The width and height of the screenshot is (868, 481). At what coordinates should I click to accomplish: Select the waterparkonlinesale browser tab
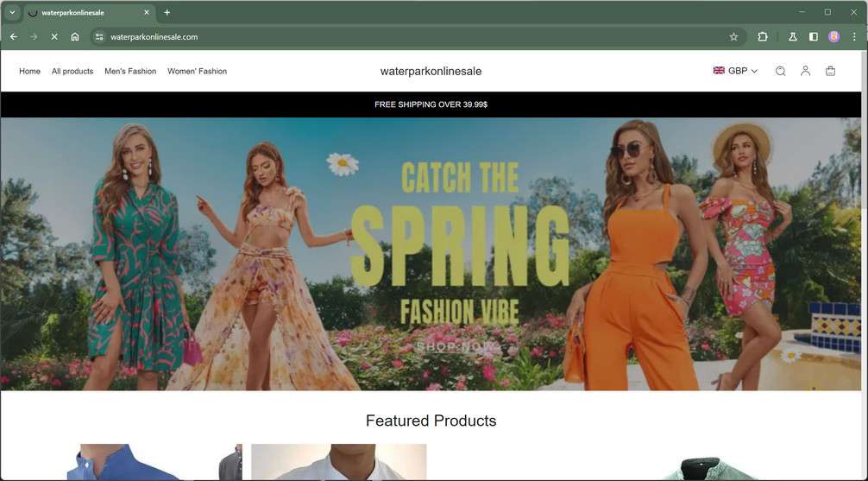tap(89, 12)
